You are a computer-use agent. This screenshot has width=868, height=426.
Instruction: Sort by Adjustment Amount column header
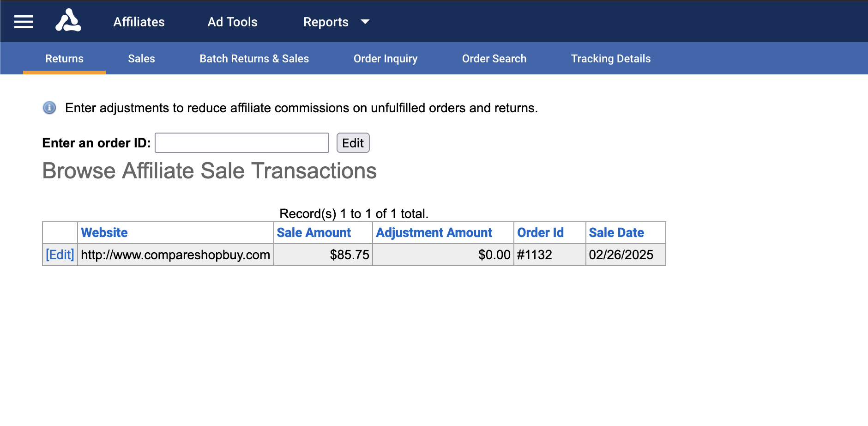tap(434, 232)
